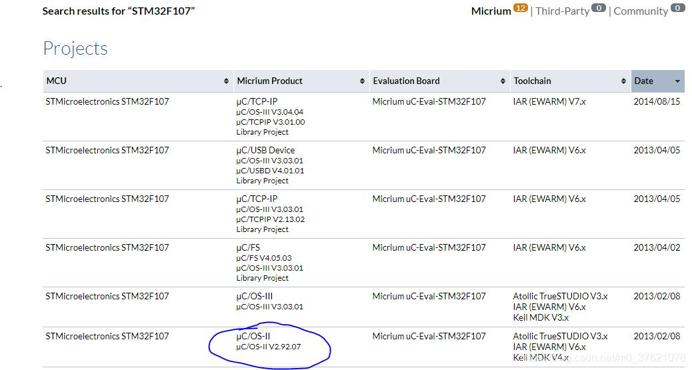Switch to the Community results tab
The image size is (692, 370).
click(640, 11)
